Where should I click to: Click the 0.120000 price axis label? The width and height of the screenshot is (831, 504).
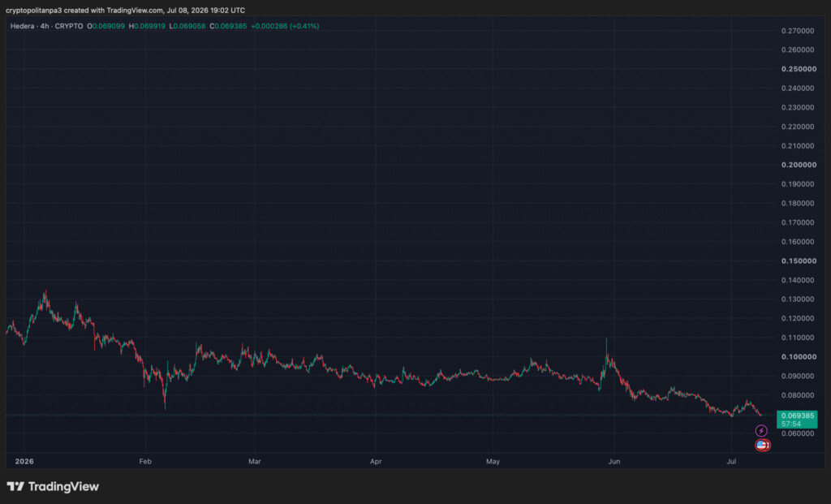[798, 318]
